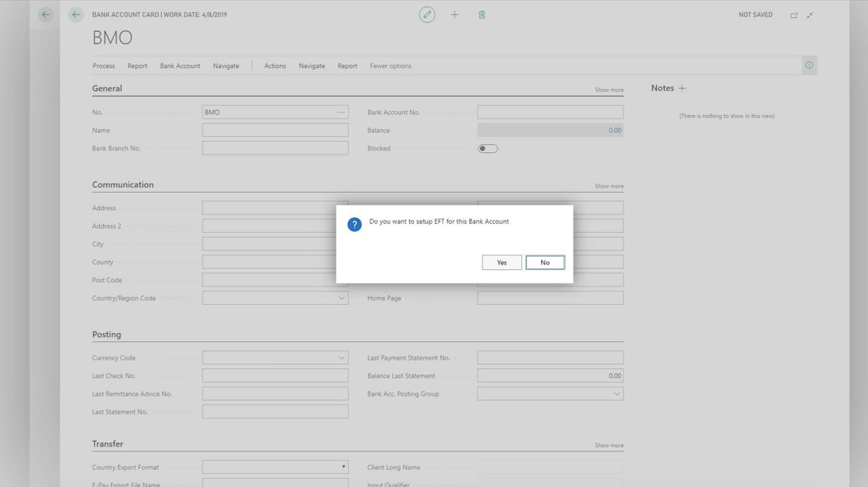Collapse the Transfer section header
The height and width of the screenshot is (487, 868).
[108, 444]
